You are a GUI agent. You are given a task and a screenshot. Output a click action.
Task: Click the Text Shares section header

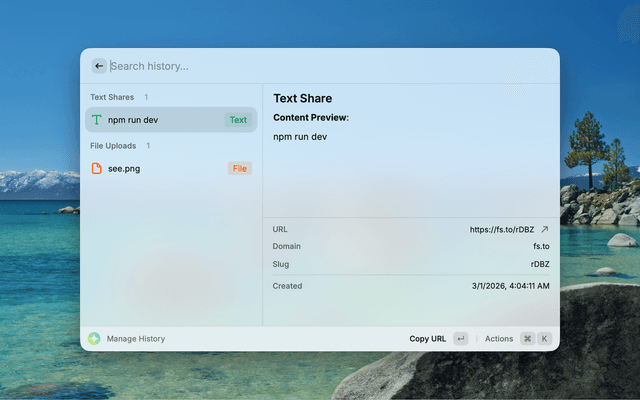click(x=112, y=97)
